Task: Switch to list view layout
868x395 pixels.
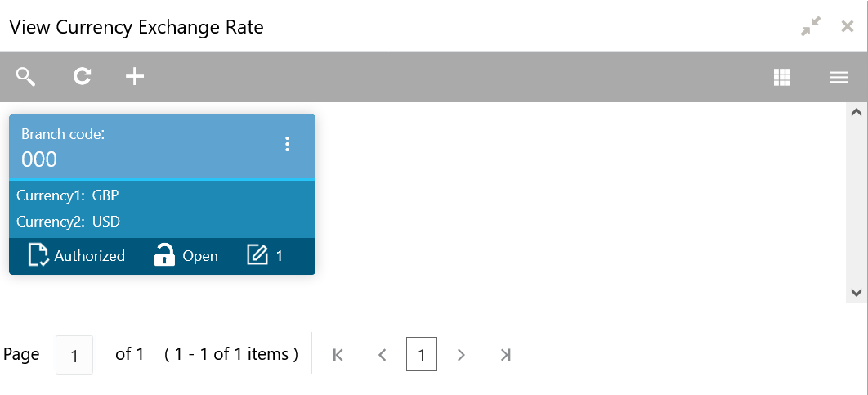Action: (x=839, y=77)
